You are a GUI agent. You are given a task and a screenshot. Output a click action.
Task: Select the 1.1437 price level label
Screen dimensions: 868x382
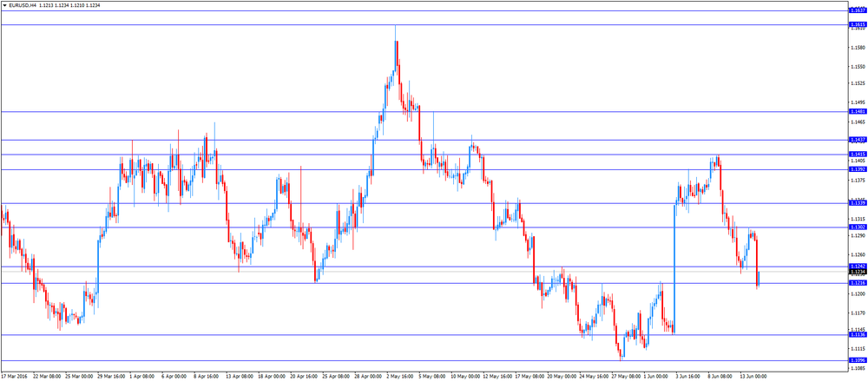(858, 140)
